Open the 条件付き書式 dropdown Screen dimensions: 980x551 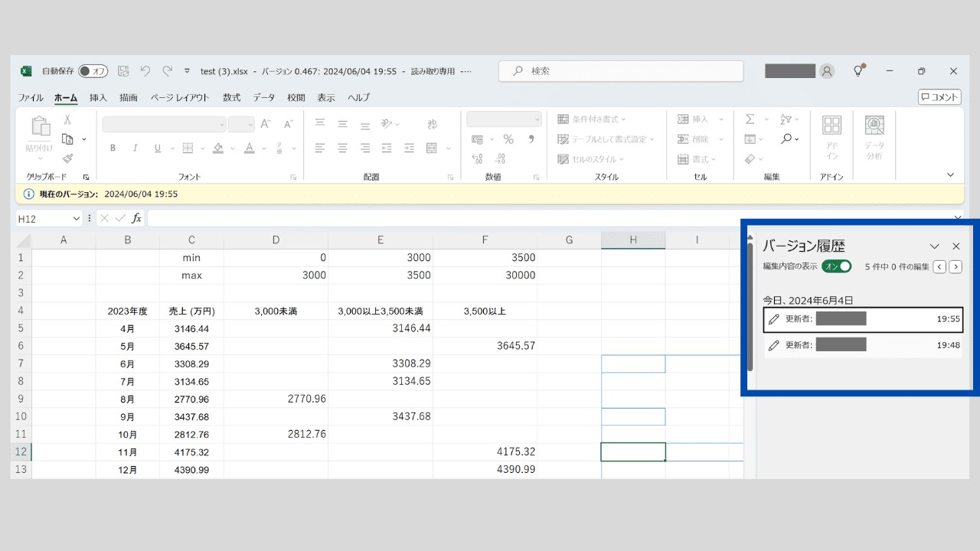[x=591, y=119]
